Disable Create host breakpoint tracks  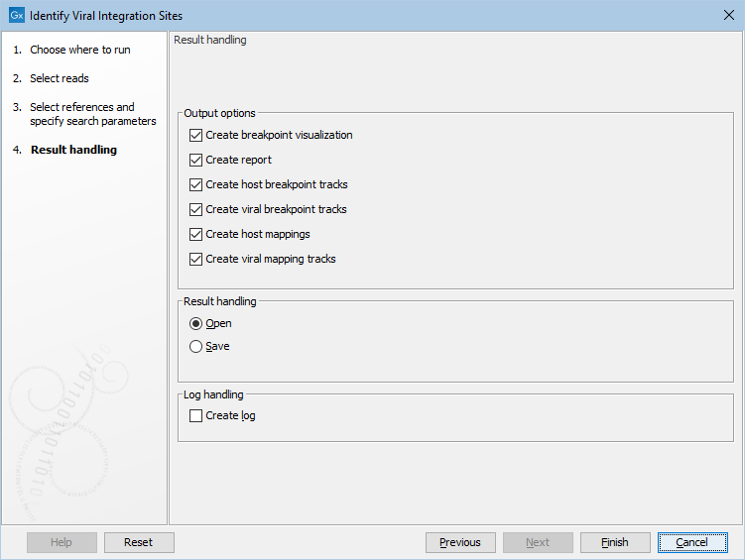[x=195, y=184]
